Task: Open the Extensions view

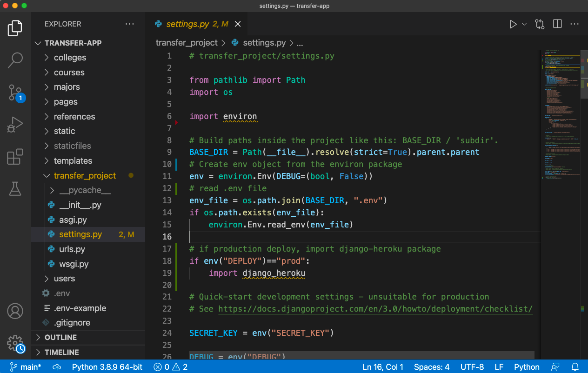Action: click(15, 157)
